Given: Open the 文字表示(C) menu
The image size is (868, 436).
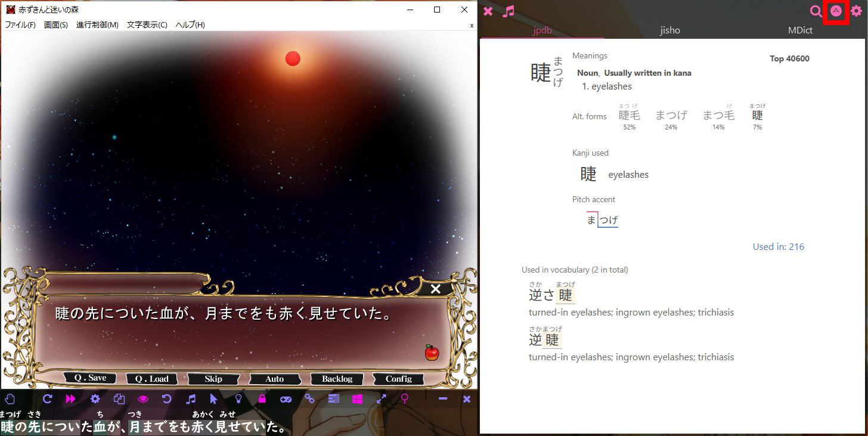Looking at the screenshot, I should [147, 24].
